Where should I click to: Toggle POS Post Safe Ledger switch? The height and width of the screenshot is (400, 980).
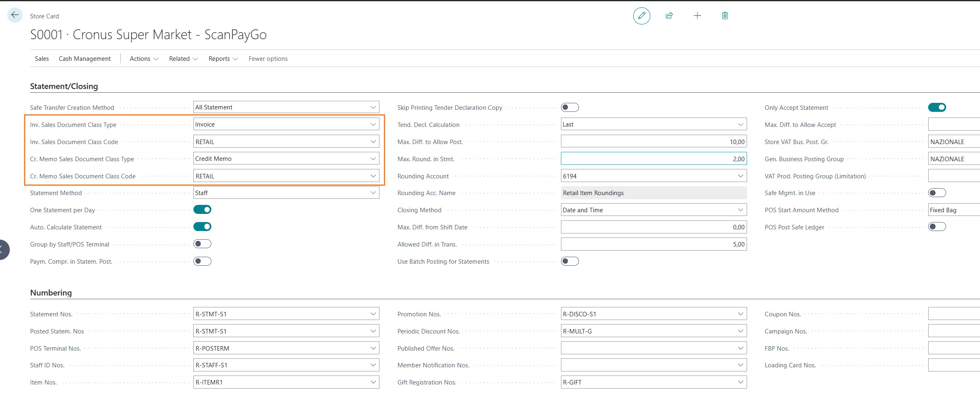click(937, 227)
